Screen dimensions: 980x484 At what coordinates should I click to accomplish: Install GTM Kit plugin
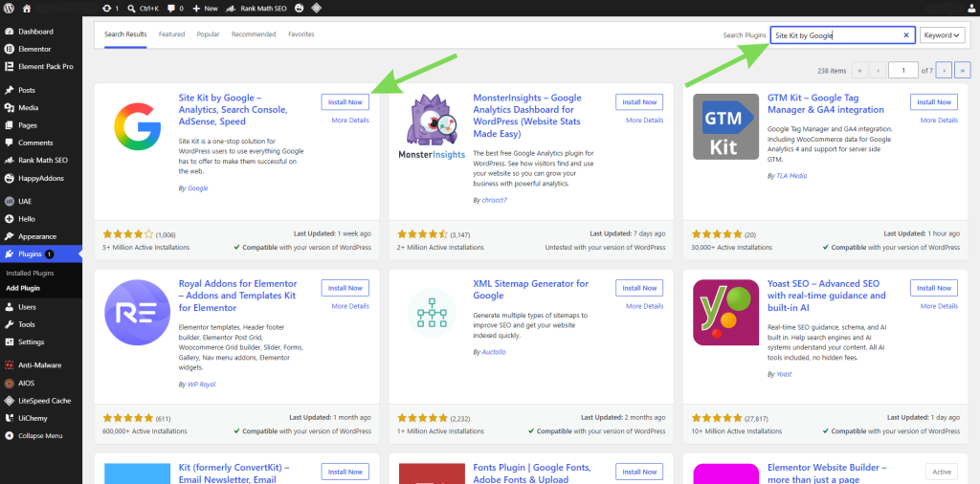pyautogui.click(x=934, y=101)
